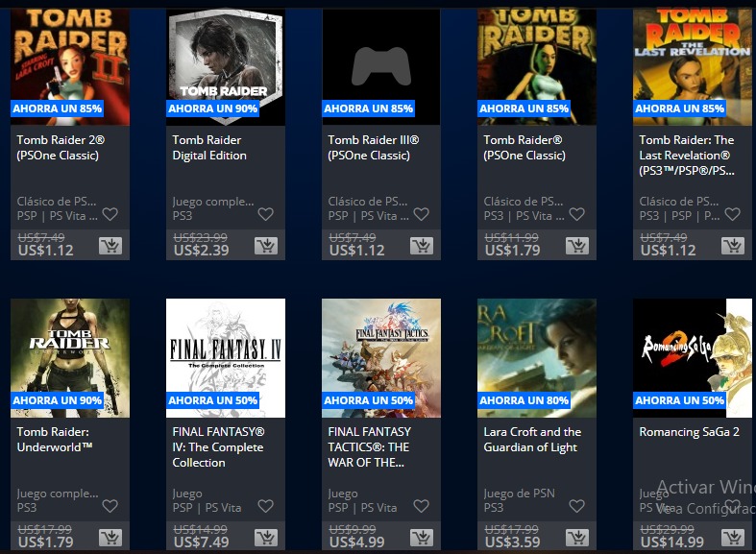Toggle wishlist heart on Tomb Raider: Underworld

[x=110, y=506]
